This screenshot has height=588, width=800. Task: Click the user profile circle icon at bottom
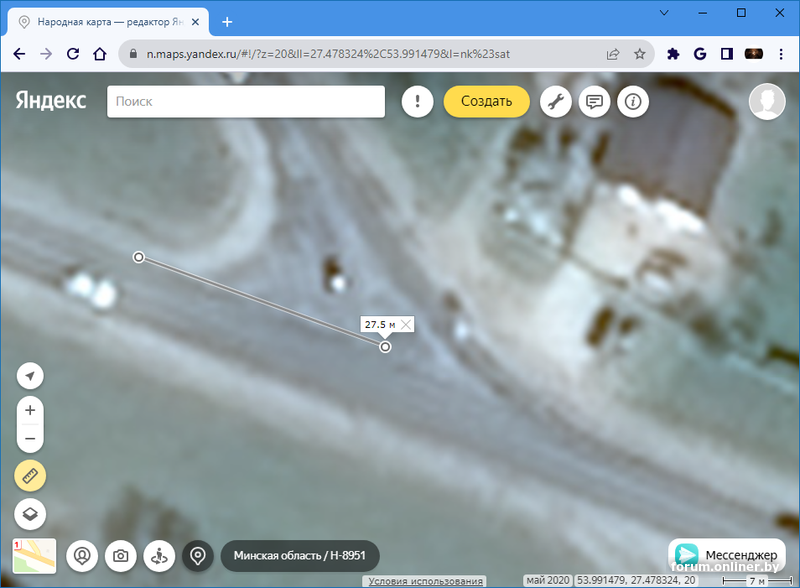tap(82, 556)
